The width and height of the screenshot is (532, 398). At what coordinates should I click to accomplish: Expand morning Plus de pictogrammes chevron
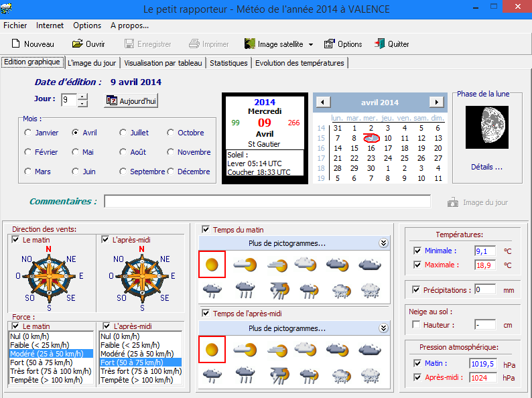[x=383, y=243]
